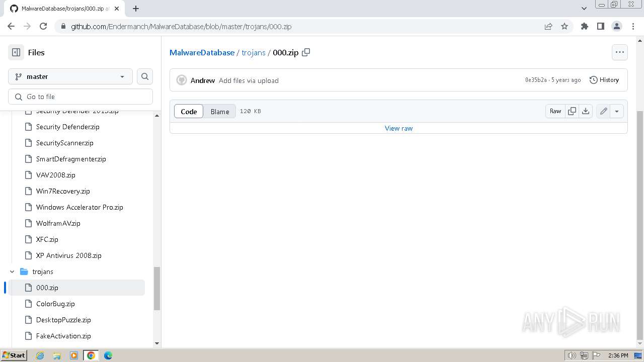Open edit options dropdown arrow
Screen dimensions: 644x362
[x=617, y=111]
